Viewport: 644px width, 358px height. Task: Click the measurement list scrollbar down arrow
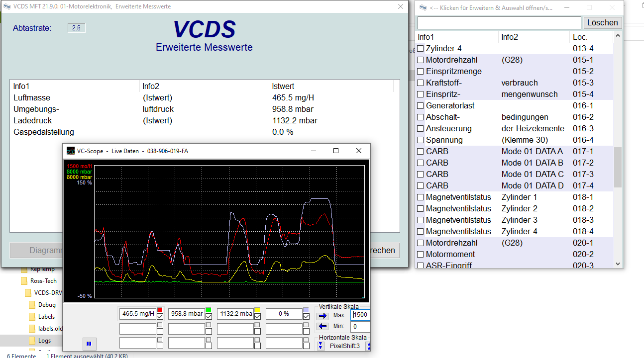pos(618,264)
